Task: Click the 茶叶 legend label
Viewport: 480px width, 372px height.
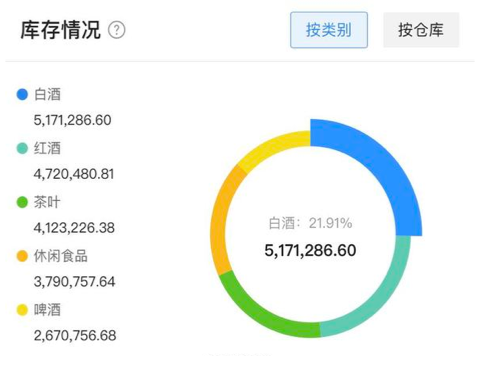Action: coord(47,202)
